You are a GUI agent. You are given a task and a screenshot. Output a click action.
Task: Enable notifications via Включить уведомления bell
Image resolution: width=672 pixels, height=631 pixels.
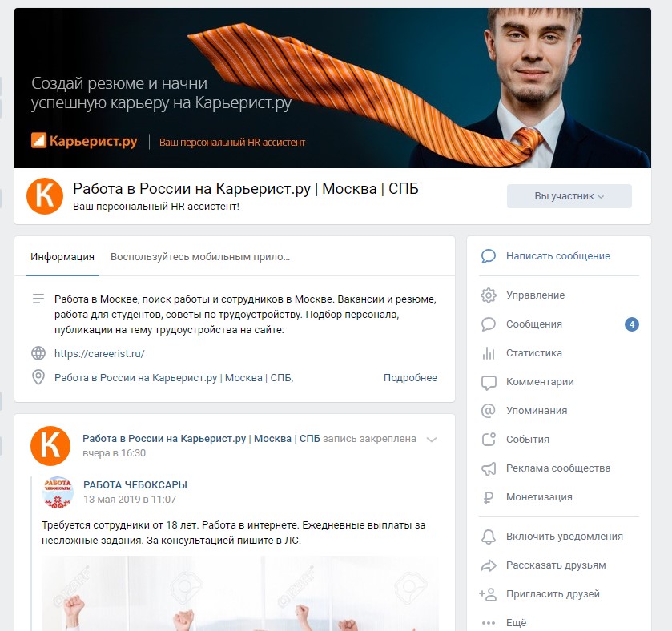click(x=489, y=537)
